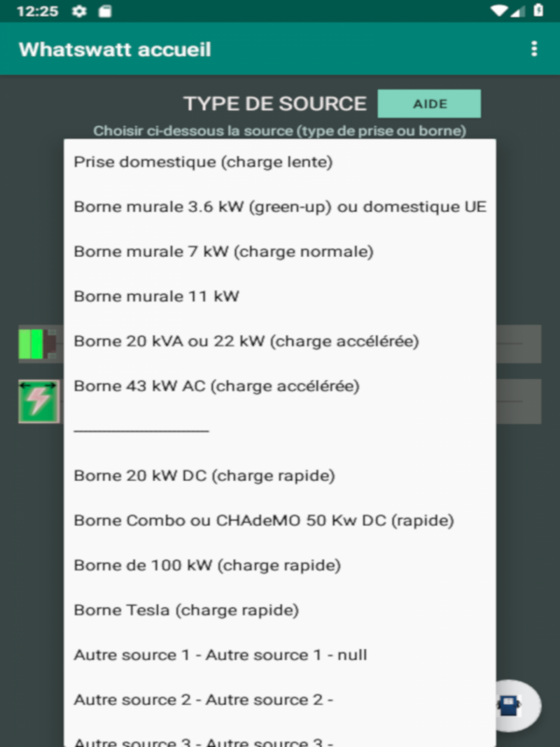Tap the settings gear in status bar
560x747 pixels.
79,11
